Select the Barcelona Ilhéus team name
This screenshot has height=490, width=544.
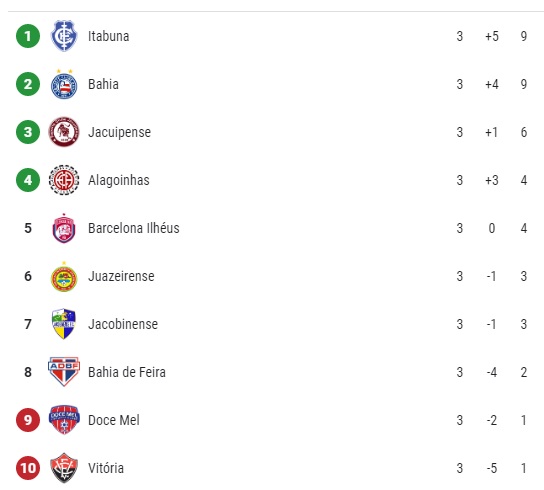coord(134,228)
